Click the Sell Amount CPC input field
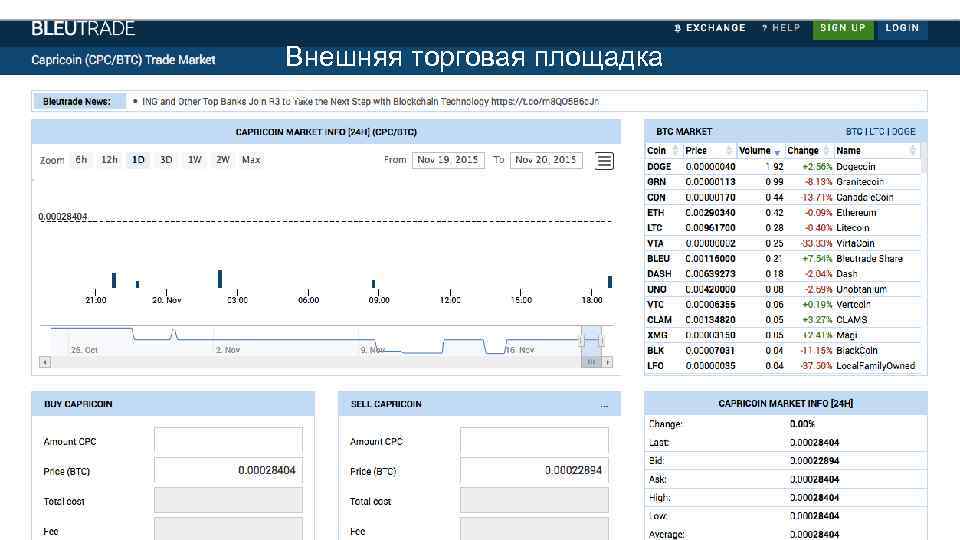Viewport: 960px width, 540px height. [534, 441]
